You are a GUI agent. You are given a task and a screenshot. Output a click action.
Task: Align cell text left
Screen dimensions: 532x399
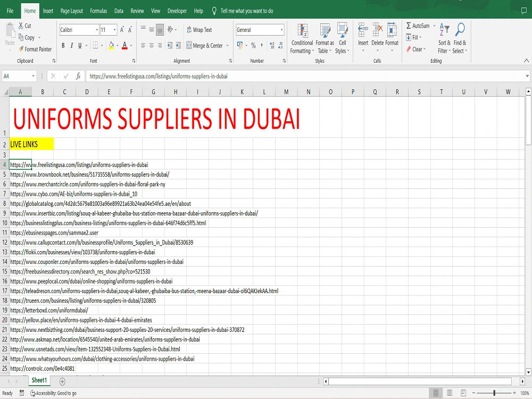point(143,45)
